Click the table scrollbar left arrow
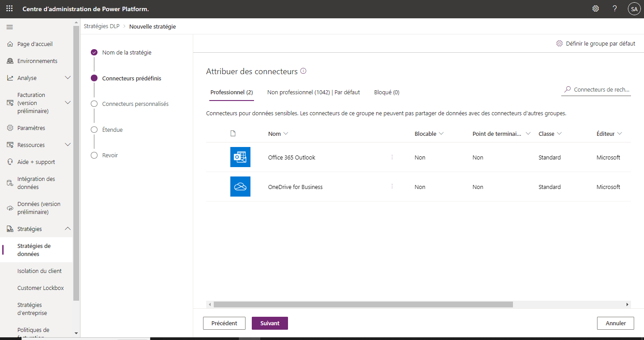The height and width of the screenshot is (340, 644). click(x=209, y=304)
